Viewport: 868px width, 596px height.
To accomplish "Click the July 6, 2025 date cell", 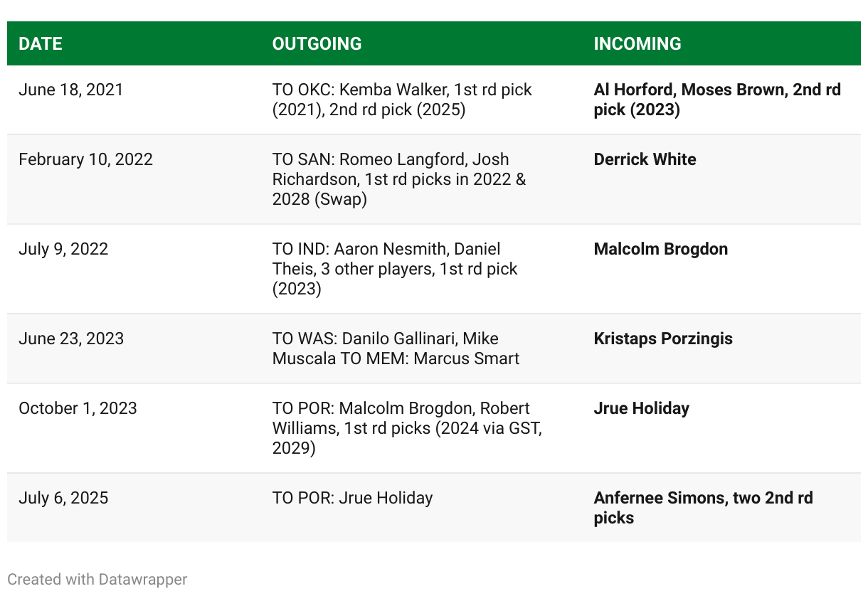I will click(134, 508).
